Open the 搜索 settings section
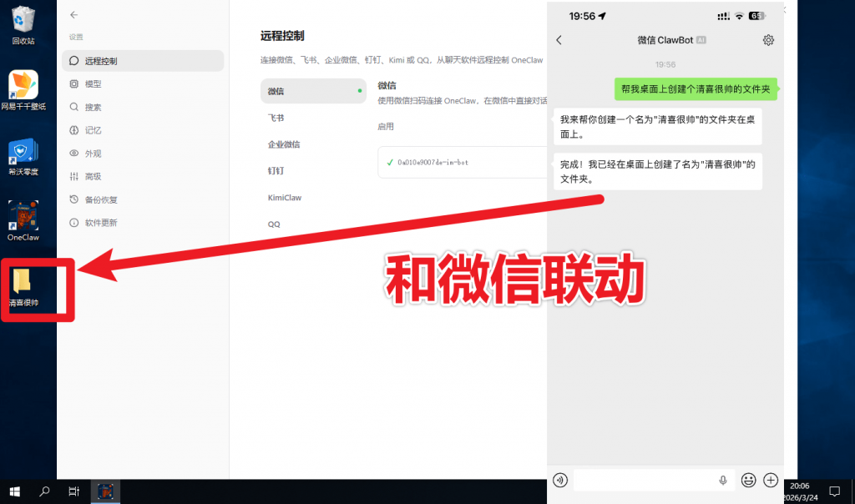This screenshot has width=855, height=504. 143,108
